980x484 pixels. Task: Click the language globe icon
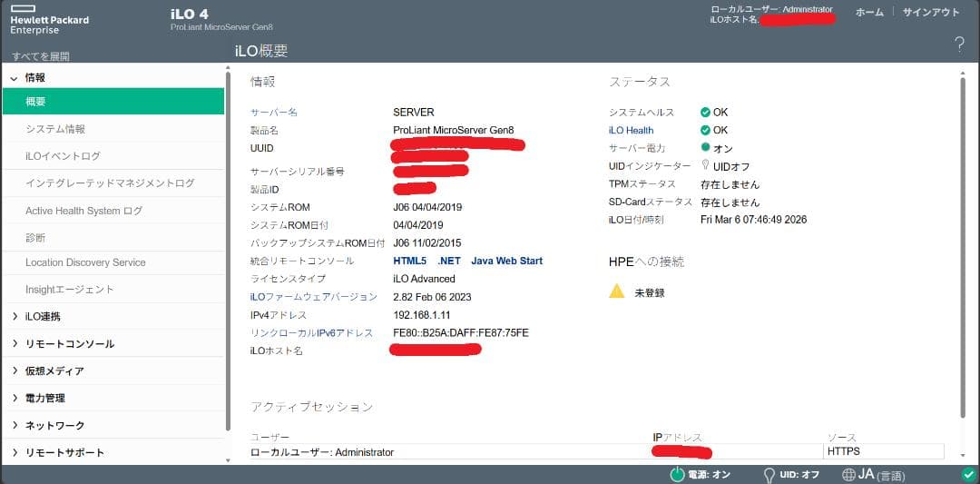(x=848, y=475)
